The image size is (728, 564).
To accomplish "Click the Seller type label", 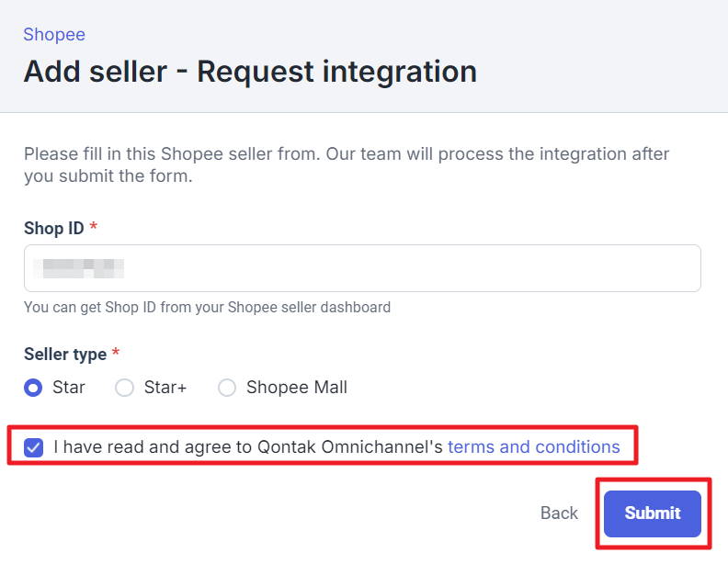I will [x=64, y=354].
